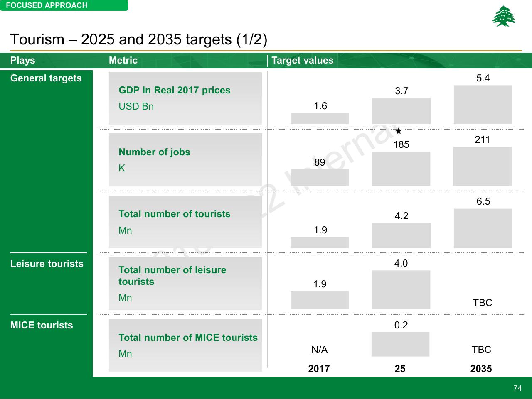Click the jobs value 89
532x399 pixels.
pos(320,162)
